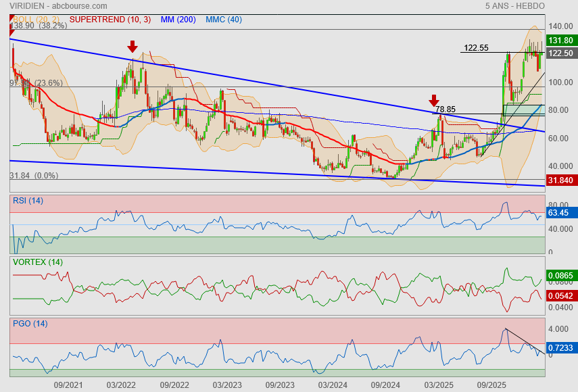Click the blue PGO 0.7233 value tag
The width and height of the screenshot is (578, 392).
(x=560, y=347)
